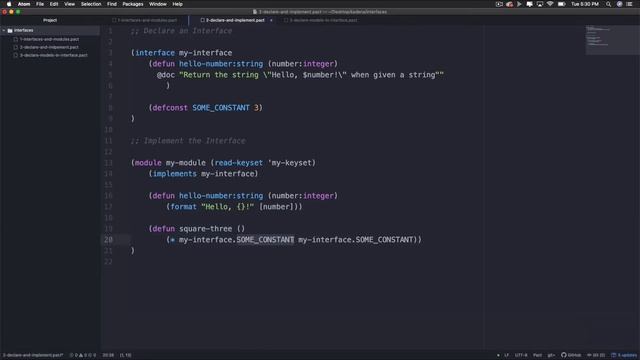The image size is (640, 360).
Task: Click the updates available indicator
Action: click(624, 355)
